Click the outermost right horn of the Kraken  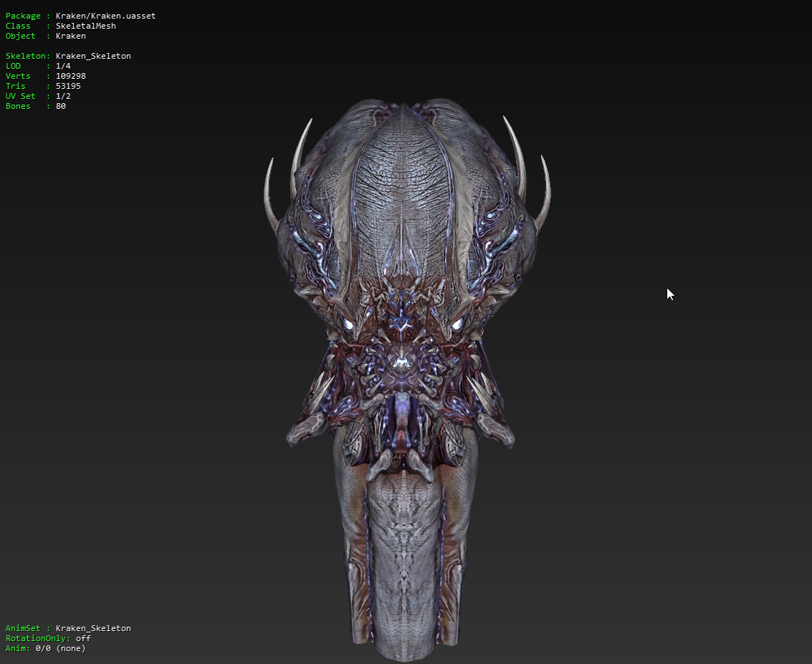pos(545,190)
